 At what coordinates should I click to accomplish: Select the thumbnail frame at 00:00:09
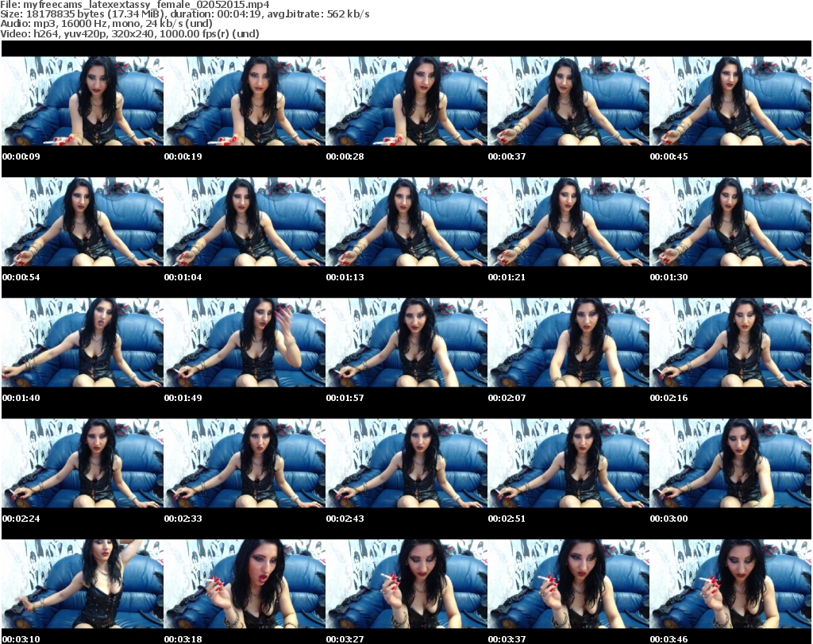[x=83, y=101]
